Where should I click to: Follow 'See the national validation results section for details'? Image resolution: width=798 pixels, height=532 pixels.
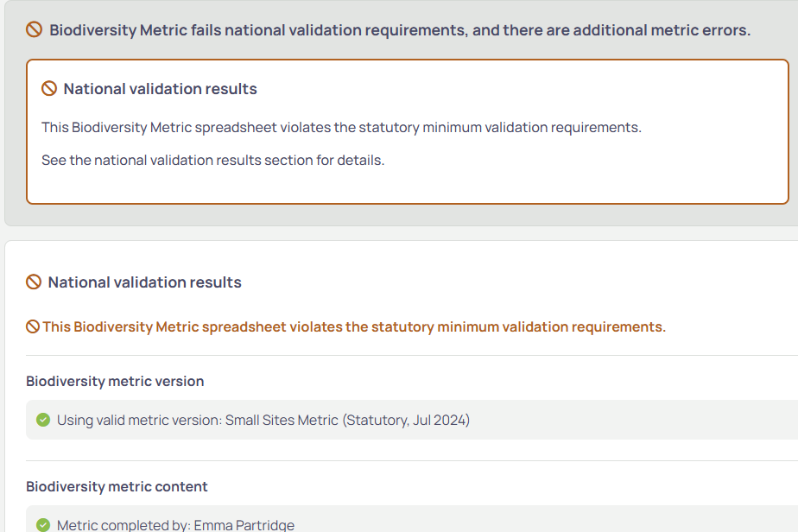[x=212, y=161]
